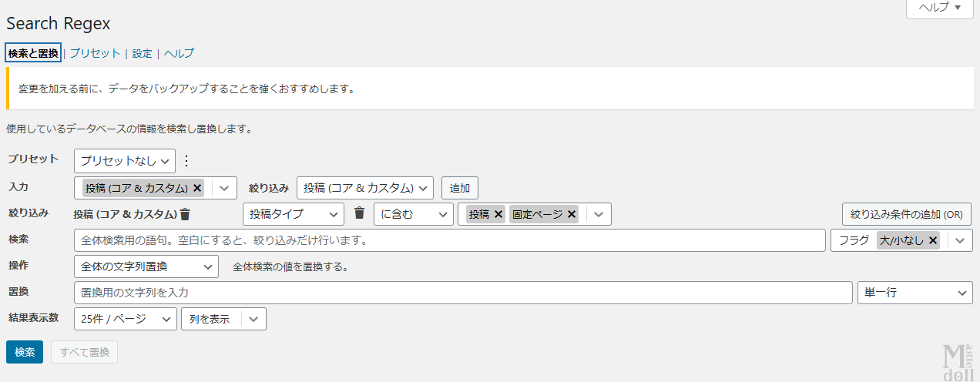The image size is (980, 382).
Task: Remove the 投稿 tag from filter values
Action: pyautogui.click(x=498, y=214)
